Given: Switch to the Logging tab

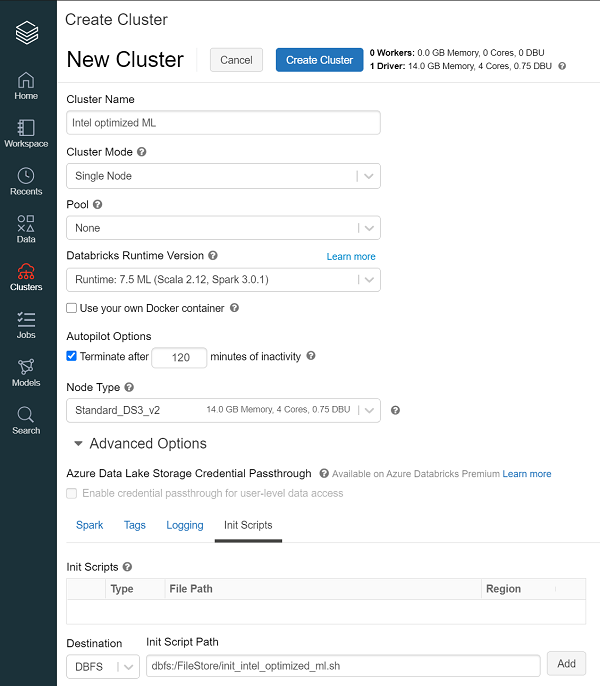Looking at the screenshot, I should [184, 525].
